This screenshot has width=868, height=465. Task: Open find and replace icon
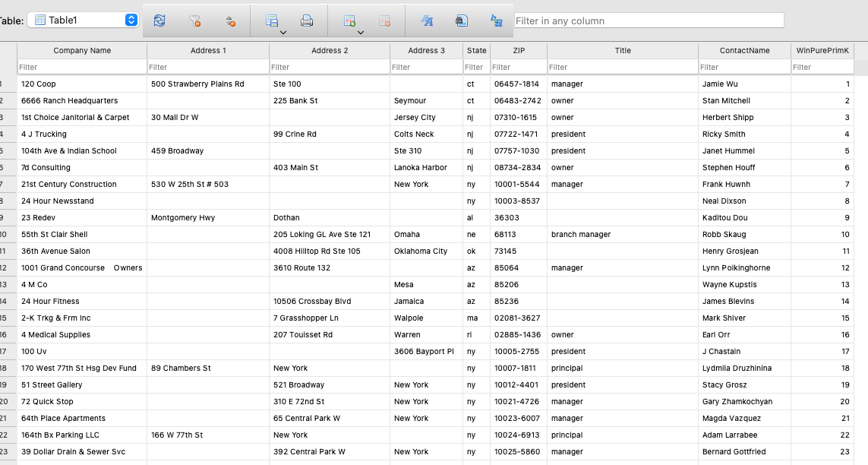tap(497, 21)
